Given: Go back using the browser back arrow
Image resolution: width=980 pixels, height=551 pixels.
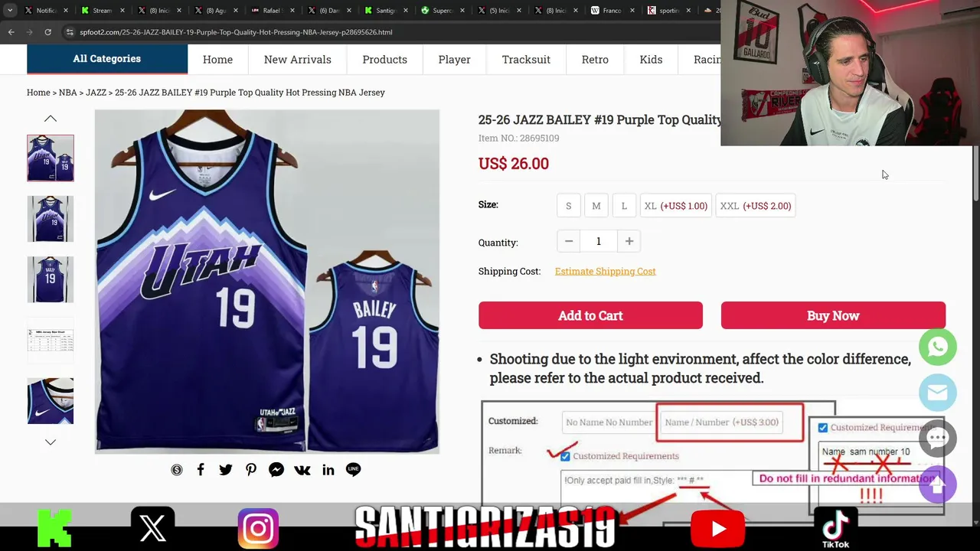Looking at the screenshot, I should coord(11,32).
